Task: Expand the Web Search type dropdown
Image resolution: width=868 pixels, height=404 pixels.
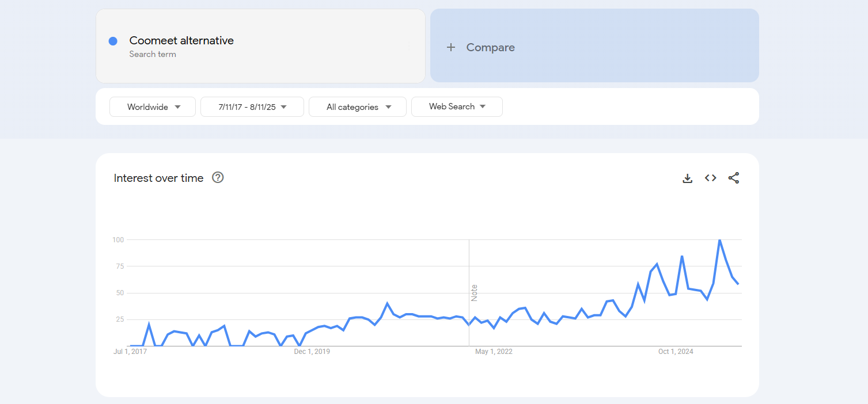Action: [457, 107]
